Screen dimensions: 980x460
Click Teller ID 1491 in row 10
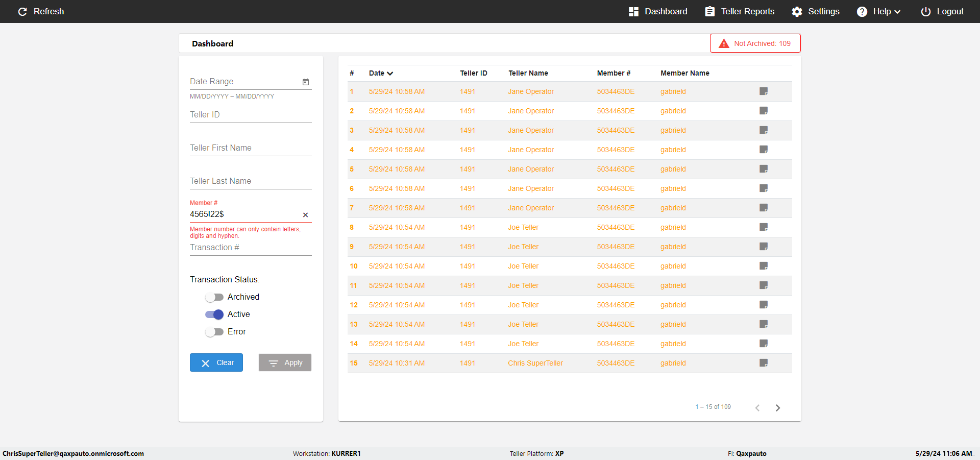tap(467, 266)
